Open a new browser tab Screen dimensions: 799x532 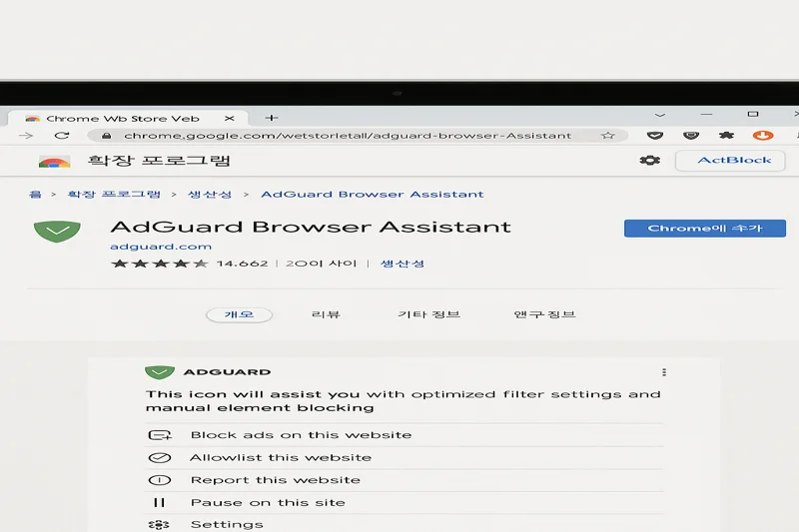tap(272, 118)
